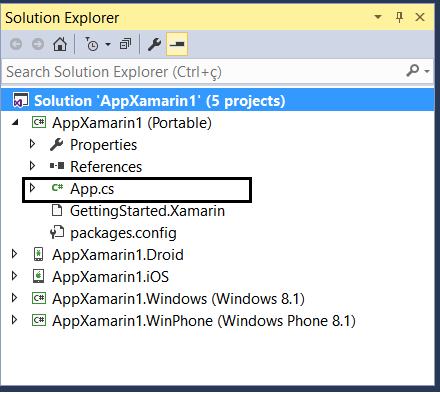Click the Forward navigation arrow
This screenshot has width=440, height=394.
click(38, 44)
